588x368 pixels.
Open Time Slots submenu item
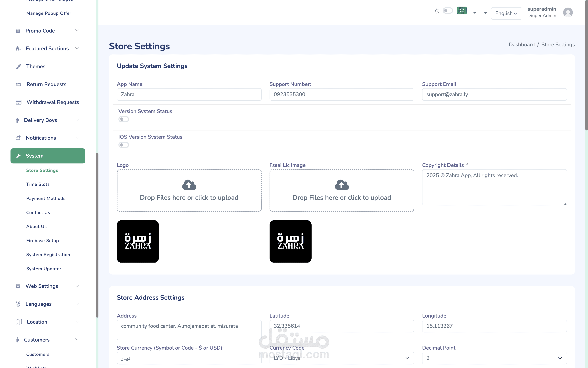click(38, 184)
